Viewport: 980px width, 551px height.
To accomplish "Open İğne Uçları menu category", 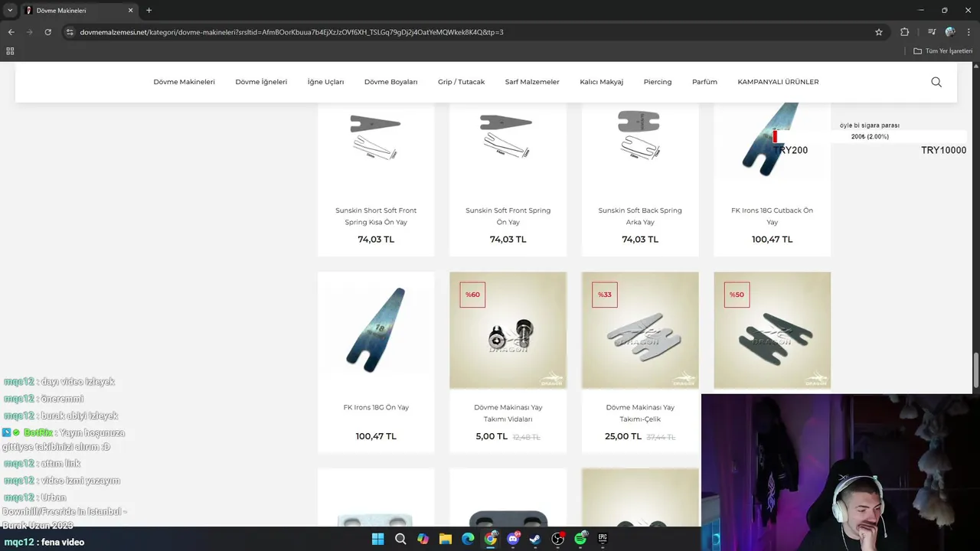I will pos(325,82).
